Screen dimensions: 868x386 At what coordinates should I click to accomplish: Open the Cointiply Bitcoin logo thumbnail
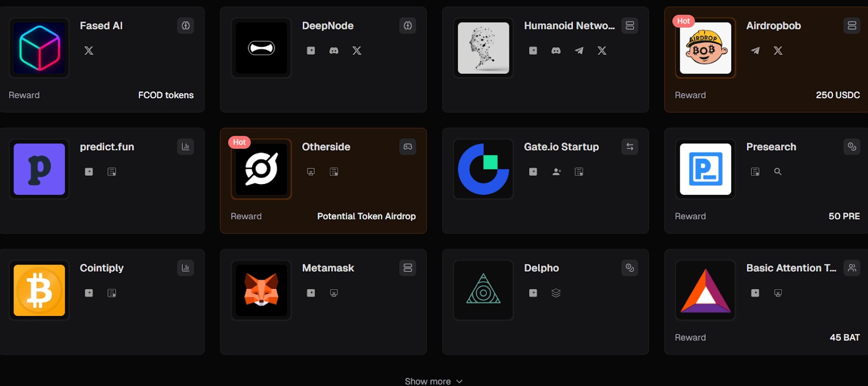(39, 290)
